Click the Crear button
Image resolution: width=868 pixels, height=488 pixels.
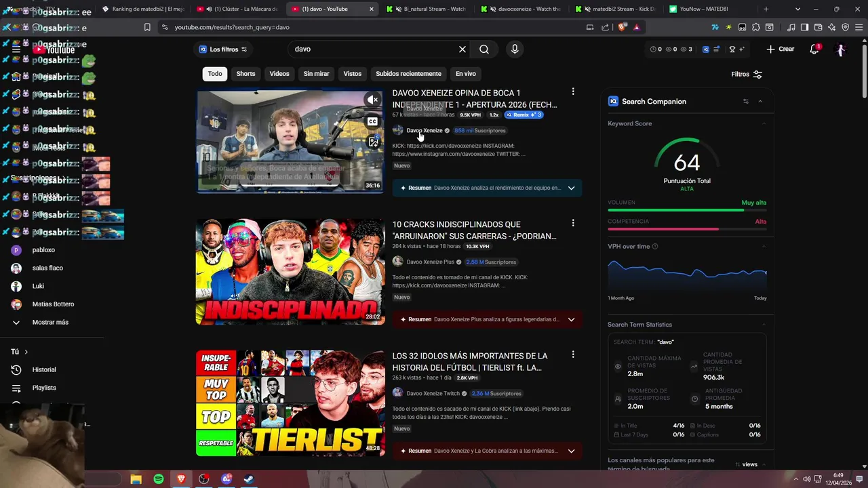[781, 49]
